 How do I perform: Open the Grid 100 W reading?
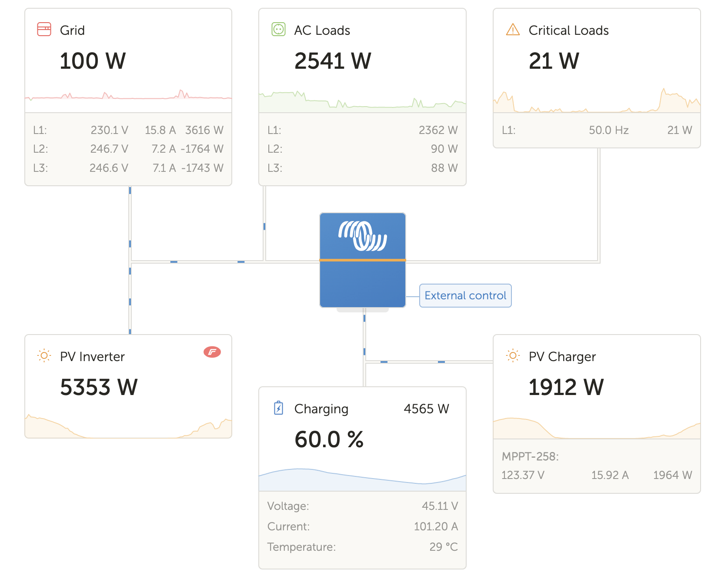(x=93, y=61)
